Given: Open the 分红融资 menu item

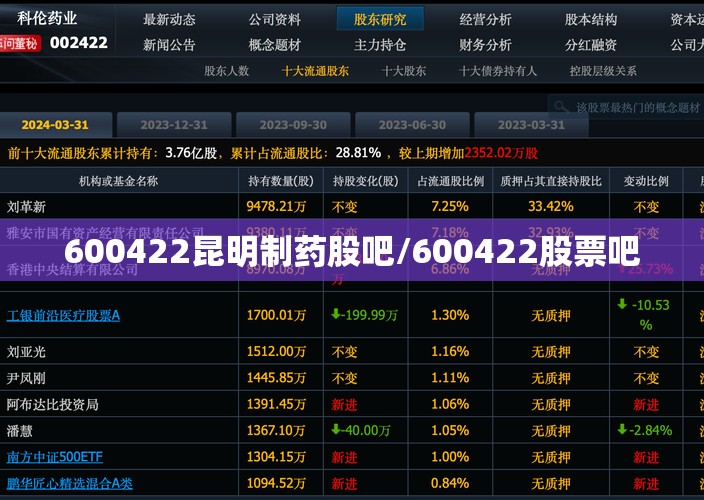Looking at the screenshot, I should pyautogui.click(x=591, y=44).
